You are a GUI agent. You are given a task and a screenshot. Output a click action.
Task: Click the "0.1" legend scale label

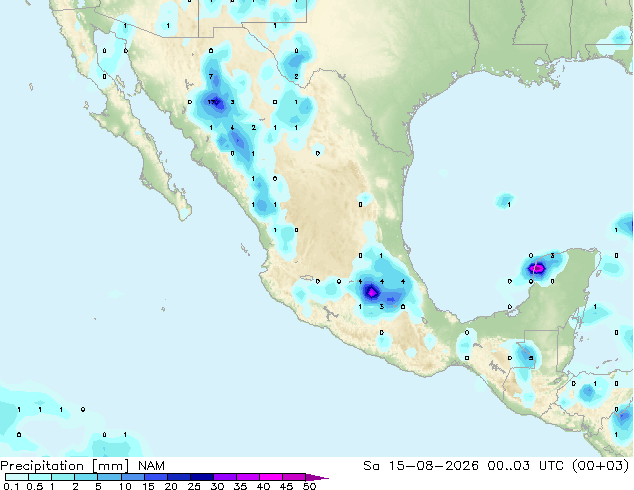click(11, 486)
